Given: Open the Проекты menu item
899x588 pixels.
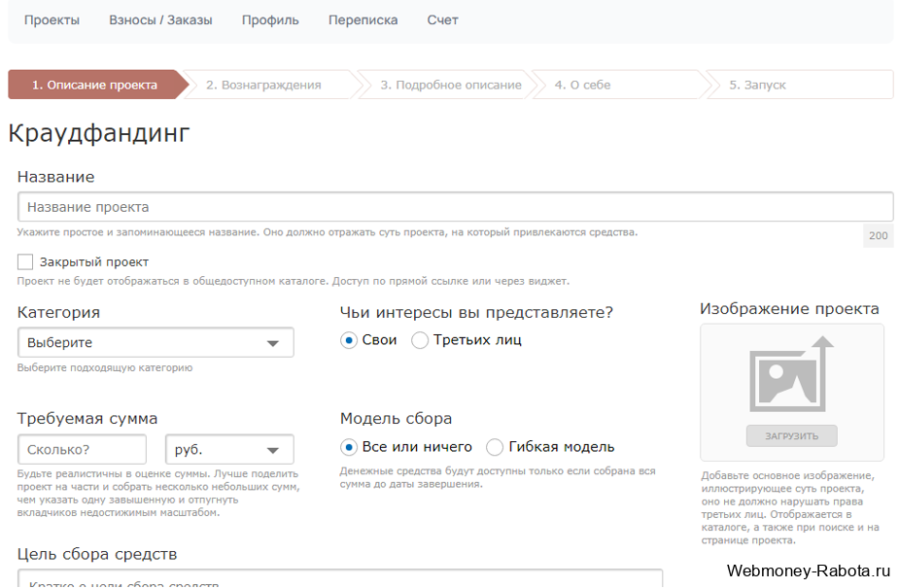Looking at the screenshot, I should tap(52, 20).
